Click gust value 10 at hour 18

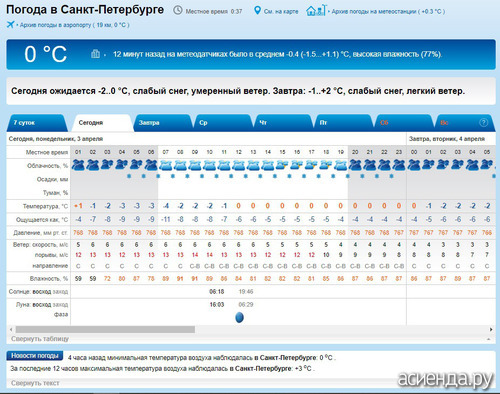point(326,255)
